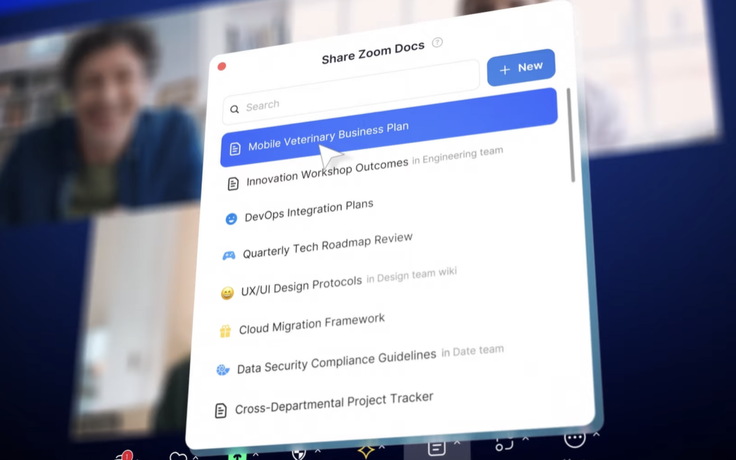
Task: Click the workflow Apps icon in the meeting toolbar
Action: point(505,443)
